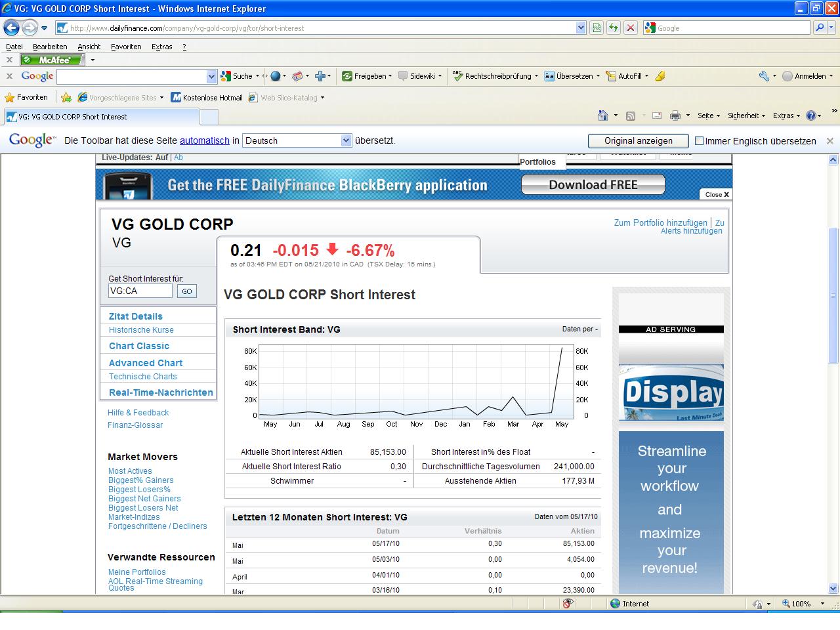Expand the Vorgeschlagene Sites dropdown arrow
The width and height of the screenshot is (840, 630).
161,97
